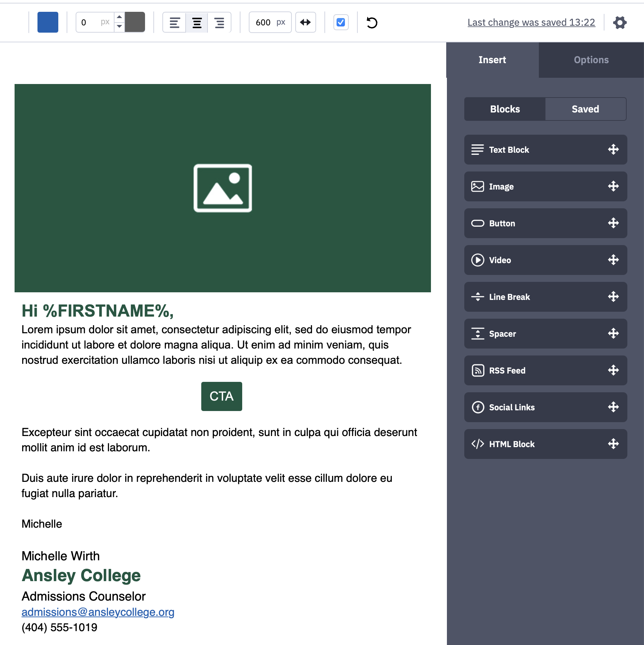Click the 'Excepteur sint occaecat' paragraph
644x645 pixels.
pyautogui.click(x=219, y=440)
